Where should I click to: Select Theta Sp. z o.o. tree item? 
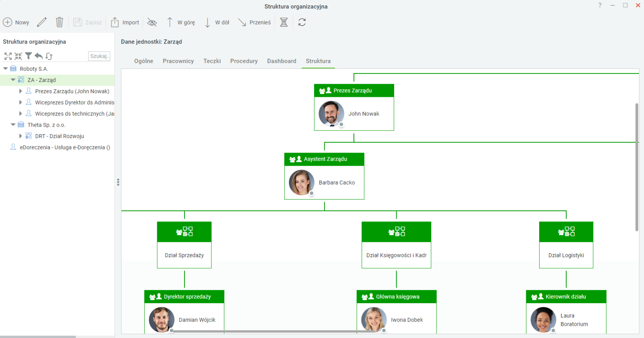tap(47, 125)
